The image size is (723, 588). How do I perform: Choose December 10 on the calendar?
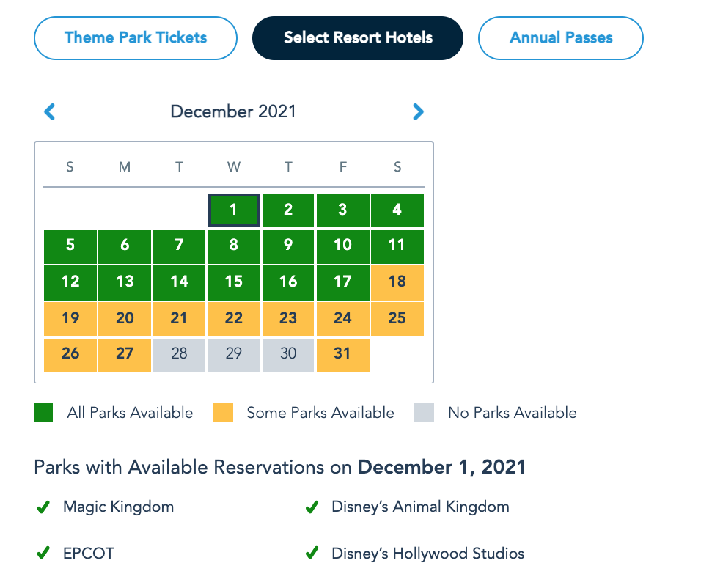tap(342, 246)
